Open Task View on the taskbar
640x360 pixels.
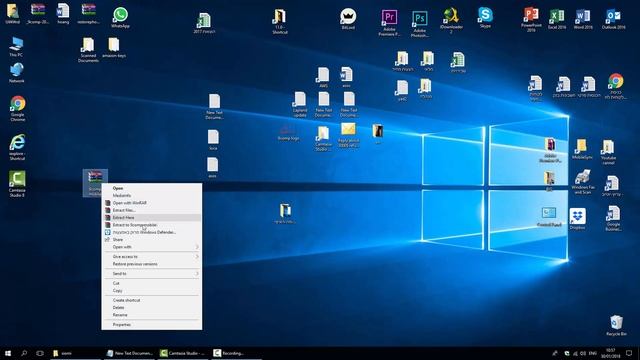click(x=40, y=353)
